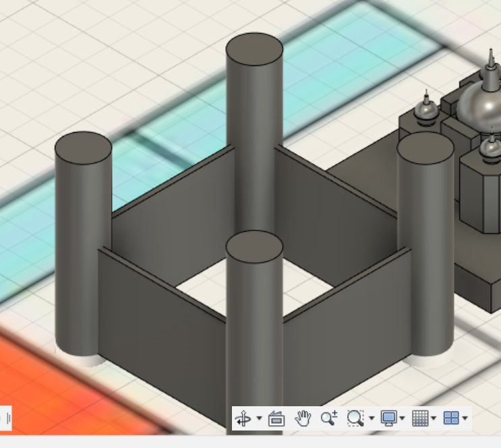Expand the Zoom Window dropdown arrow

372,418
